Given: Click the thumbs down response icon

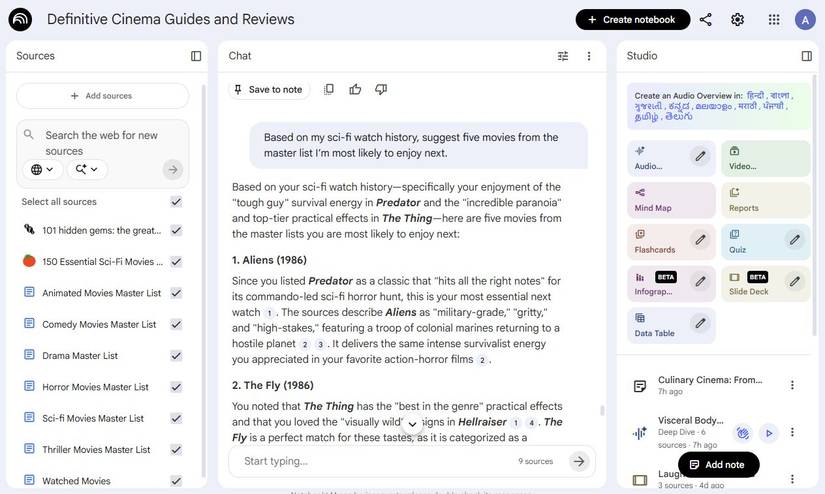Looking at the screenshot, I should 381,89.
